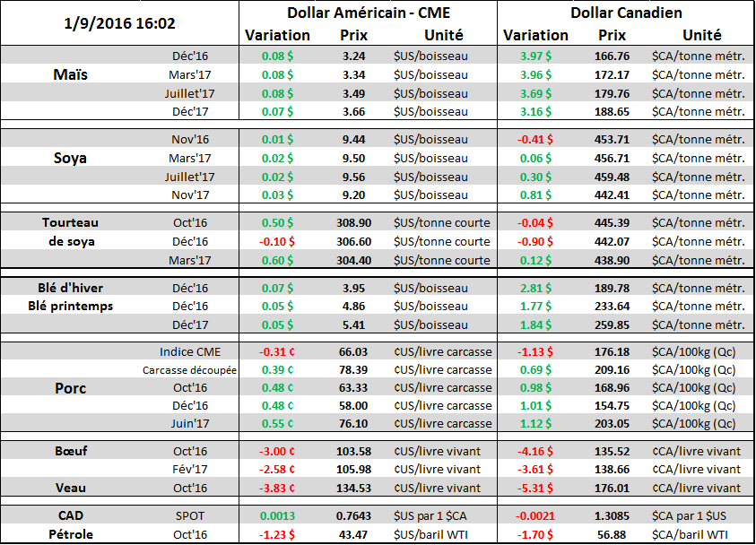Select the Porc category label
Screen dimensions: 756x545
click(70, 387)
